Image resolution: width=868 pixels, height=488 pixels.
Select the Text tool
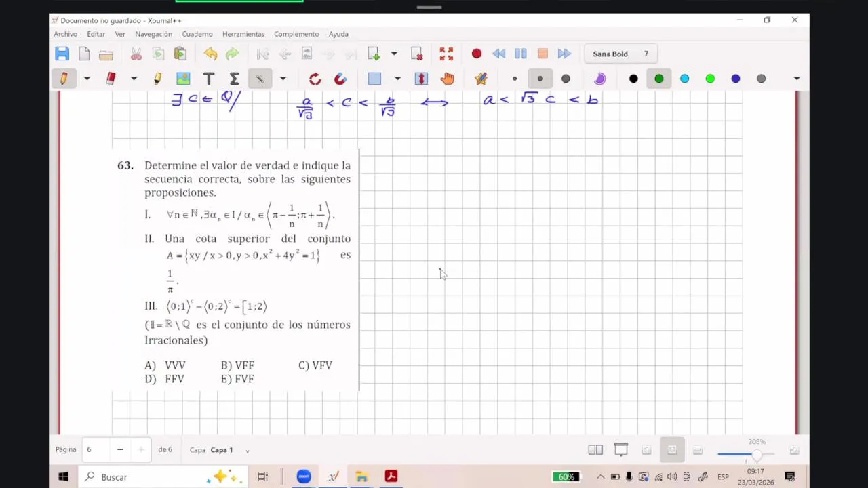click(x=209, y=79)
